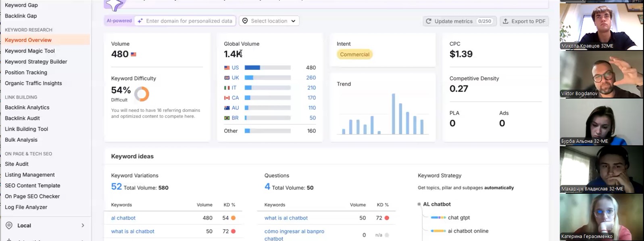
Task: Click the US flag next to Volume 480
Action: (x=133, y=54)
